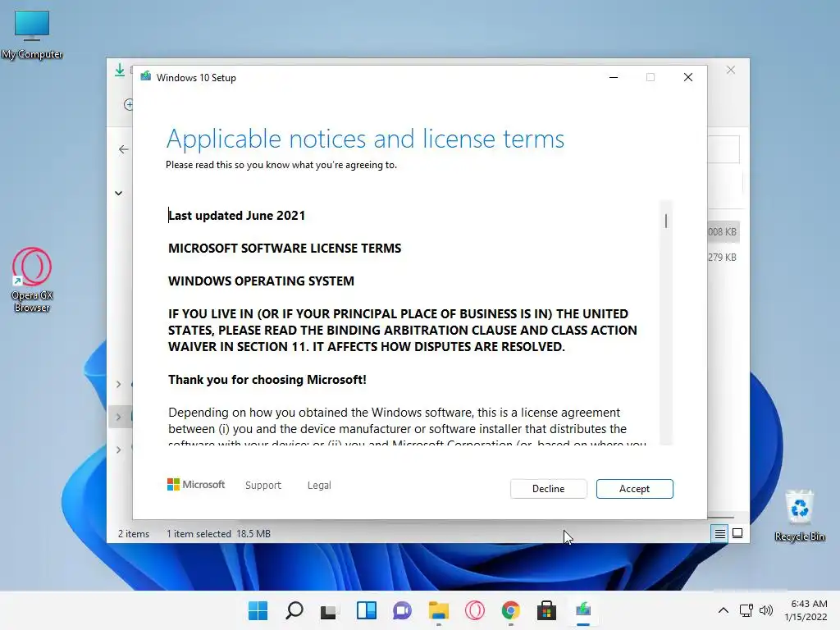Click the 'Last updated June 2021' line
This screenshot has height=630, width=840.
pos(237,216)
